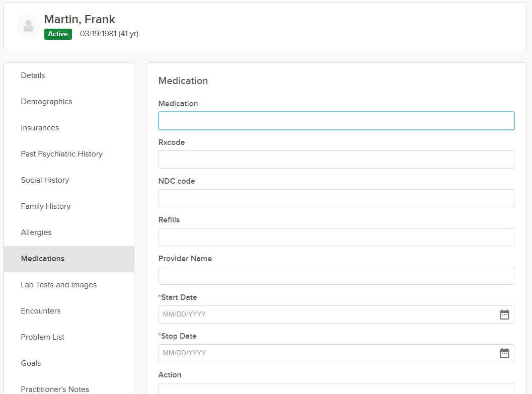Open the Start Date calendar picker

[504, 314]
